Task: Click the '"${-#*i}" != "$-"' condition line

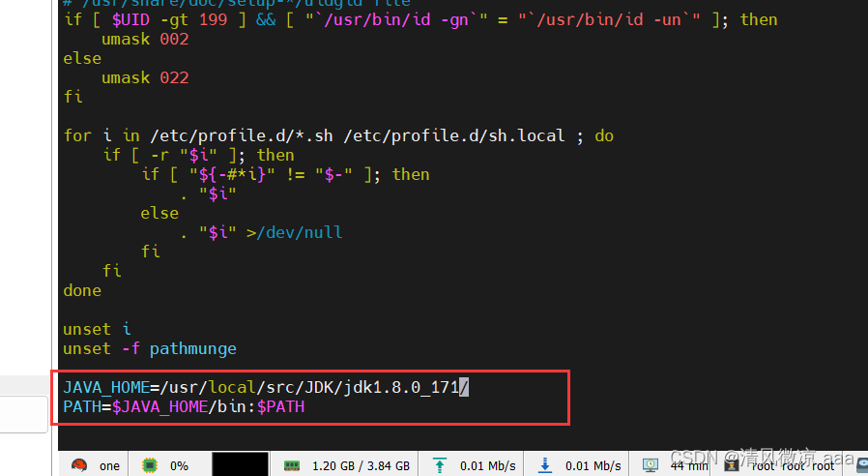Action: (286, 174)
